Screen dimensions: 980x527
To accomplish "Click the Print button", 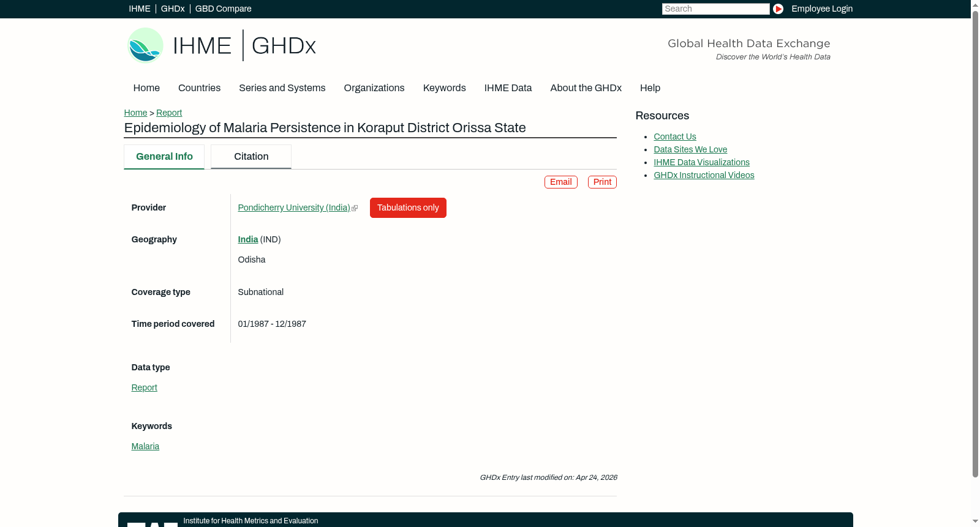I will tap(602, 182).
